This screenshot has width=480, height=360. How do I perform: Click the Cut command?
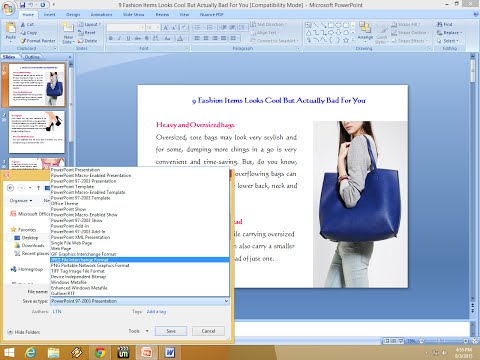click(x=27, y=25)
